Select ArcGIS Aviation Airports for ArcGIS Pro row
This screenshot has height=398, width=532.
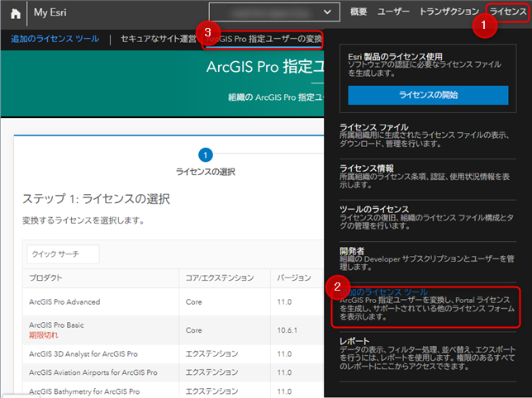(x=173, y=372)
